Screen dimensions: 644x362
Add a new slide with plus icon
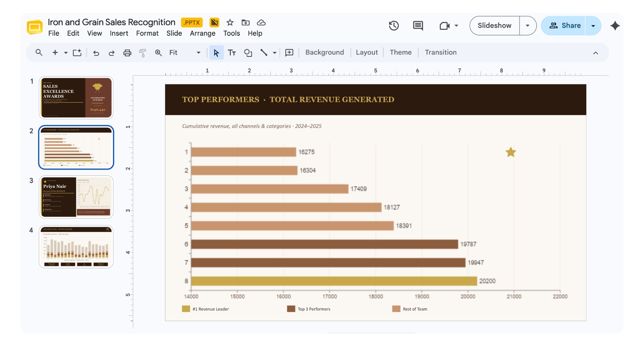[55, 52]
